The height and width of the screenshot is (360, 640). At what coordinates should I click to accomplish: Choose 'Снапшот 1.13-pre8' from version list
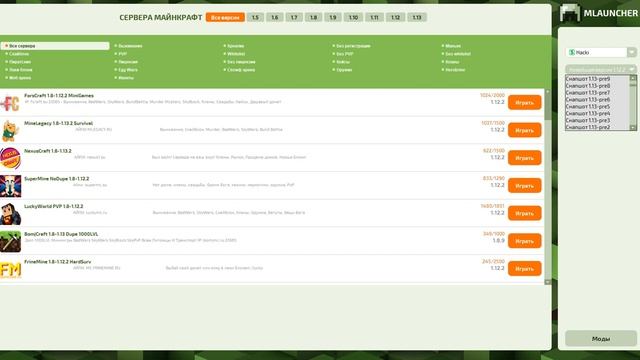(x=598, y=86)
